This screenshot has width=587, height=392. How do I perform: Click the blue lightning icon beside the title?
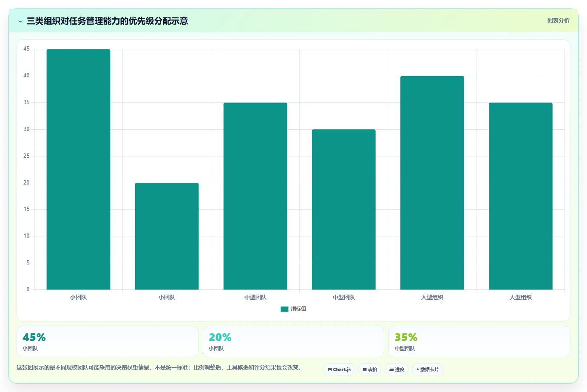20,21
